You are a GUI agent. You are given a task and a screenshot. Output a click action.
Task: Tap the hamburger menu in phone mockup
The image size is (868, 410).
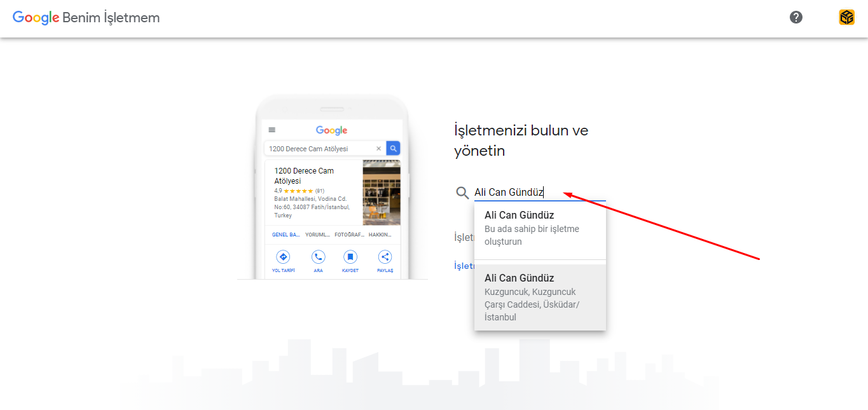point(272,130)
